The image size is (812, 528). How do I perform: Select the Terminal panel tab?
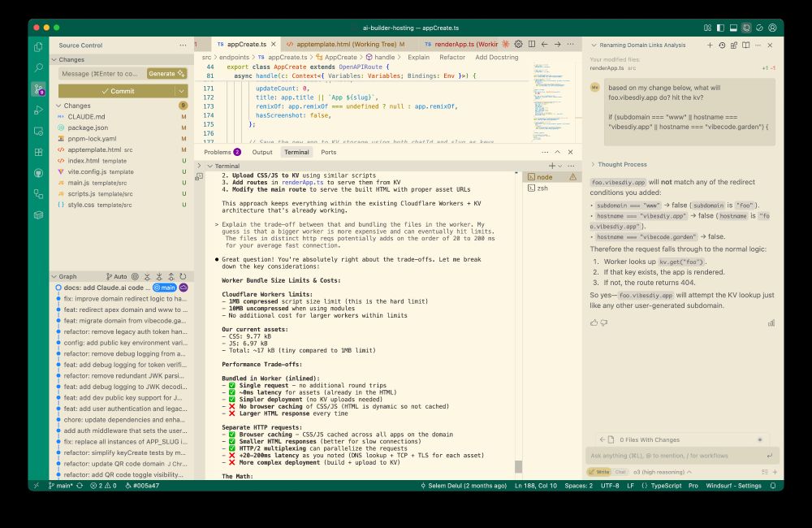coord(296,153)
